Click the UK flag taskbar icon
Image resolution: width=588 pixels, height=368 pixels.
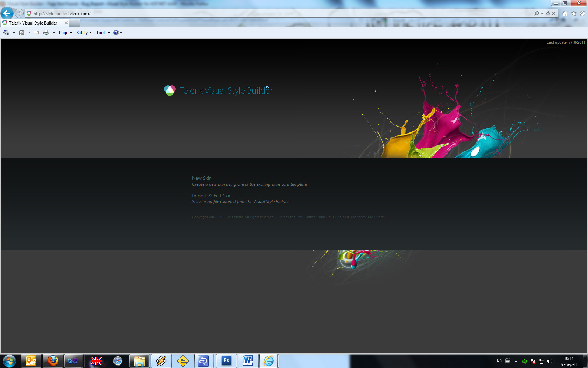96,361
